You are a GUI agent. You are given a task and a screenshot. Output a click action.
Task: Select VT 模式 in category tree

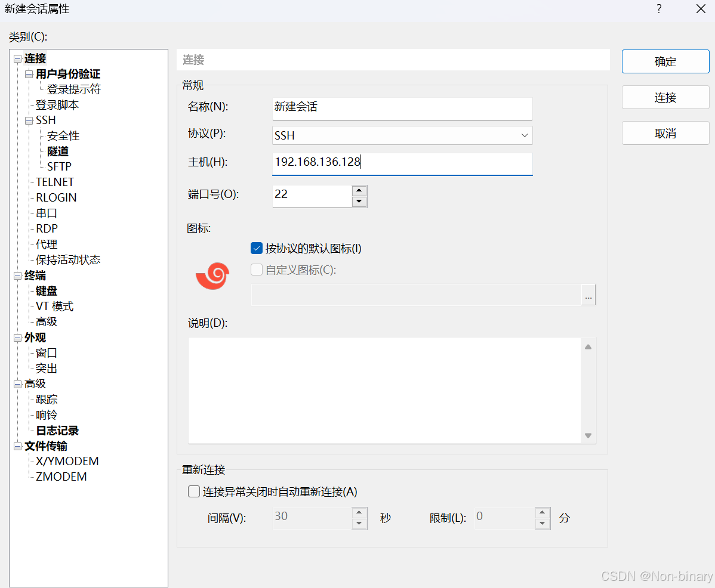point(55,306)
